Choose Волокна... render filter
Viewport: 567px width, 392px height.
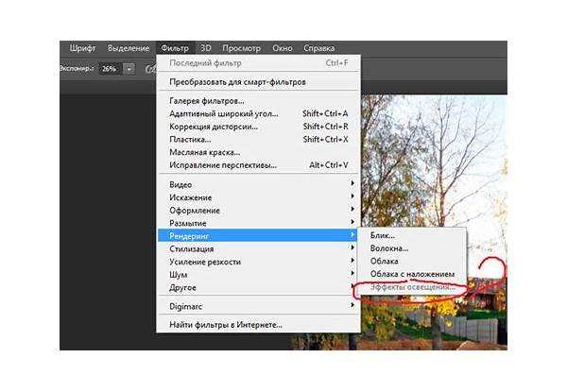[x=411, y=248]
